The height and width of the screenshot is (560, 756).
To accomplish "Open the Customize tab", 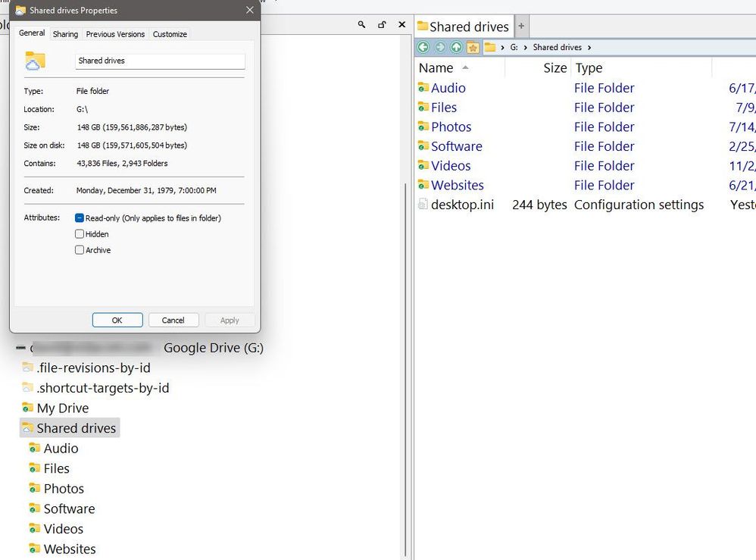I will tap(170, 34).
